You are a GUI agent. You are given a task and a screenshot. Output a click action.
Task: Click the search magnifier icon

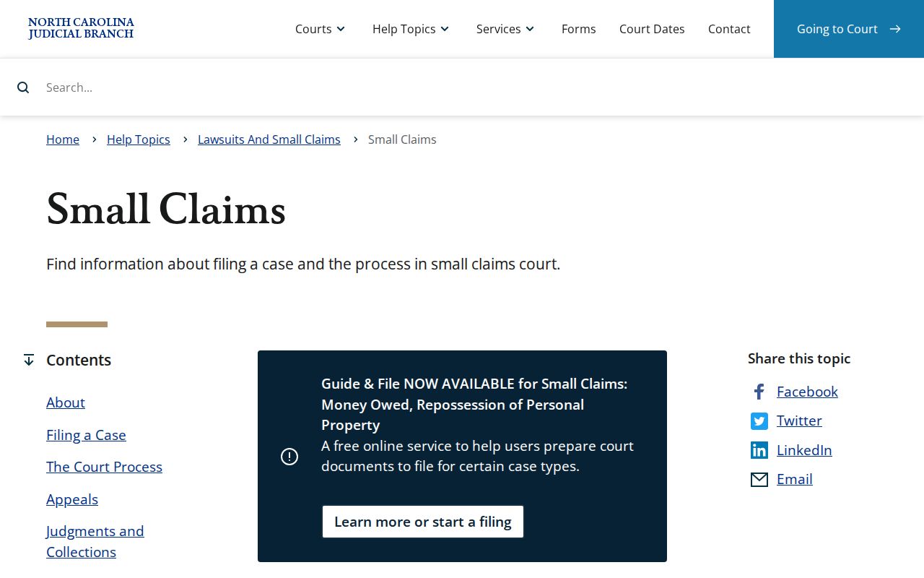click(23, 87)
